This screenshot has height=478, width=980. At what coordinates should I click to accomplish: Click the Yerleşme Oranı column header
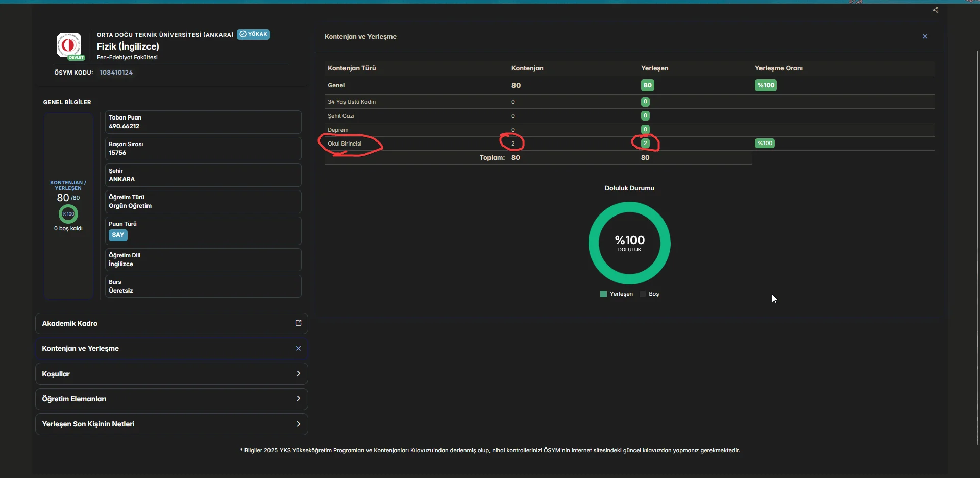point(779,68)
